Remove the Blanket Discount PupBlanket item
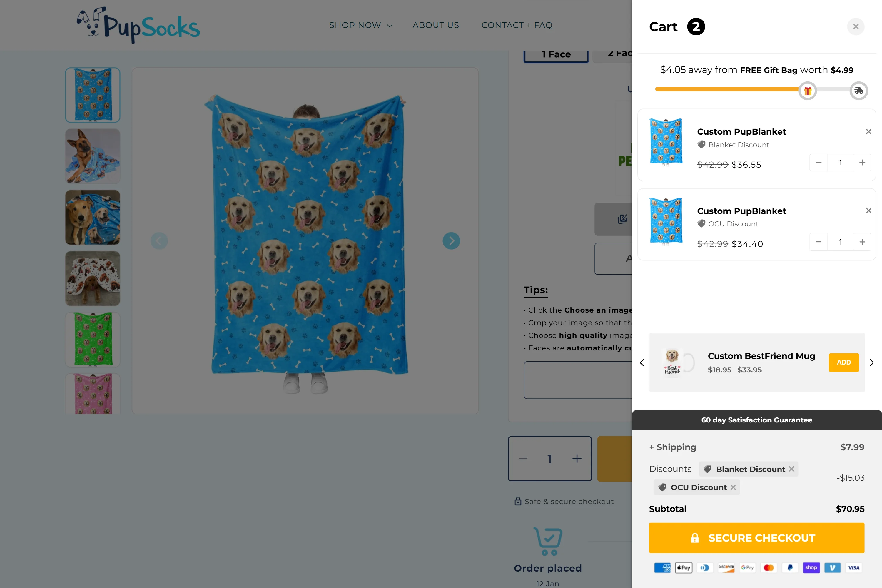This screenshot has width=882, height=588. pyautogui.click(x=868, y=132)
